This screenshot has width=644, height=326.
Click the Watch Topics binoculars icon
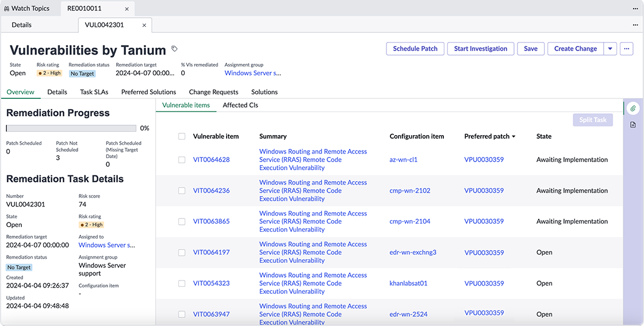coord(6,9)
